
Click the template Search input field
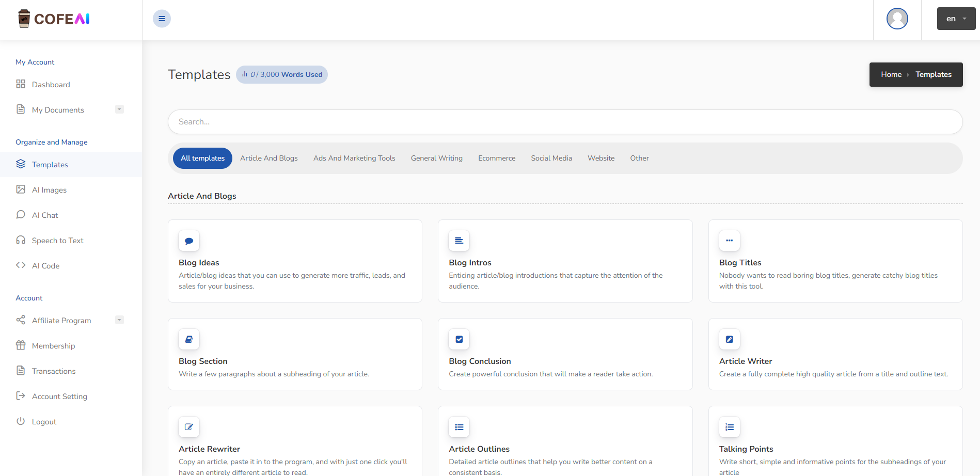point(565,122)
